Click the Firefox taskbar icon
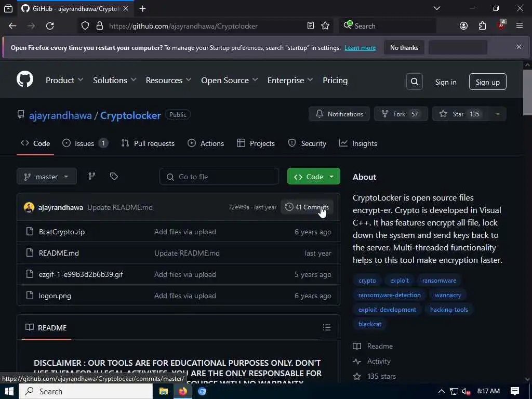Screen dimensions: 532x399 coord(183,391)
